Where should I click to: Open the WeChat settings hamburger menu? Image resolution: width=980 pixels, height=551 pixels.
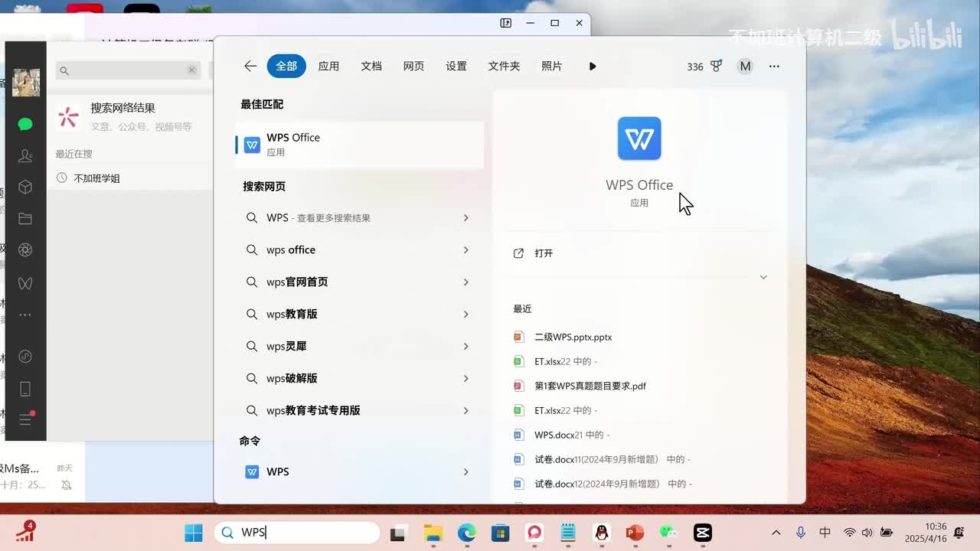[25, 419]
